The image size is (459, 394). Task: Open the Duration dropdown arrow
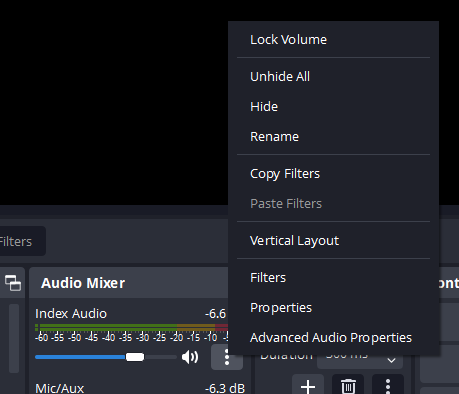pos(392,360)
